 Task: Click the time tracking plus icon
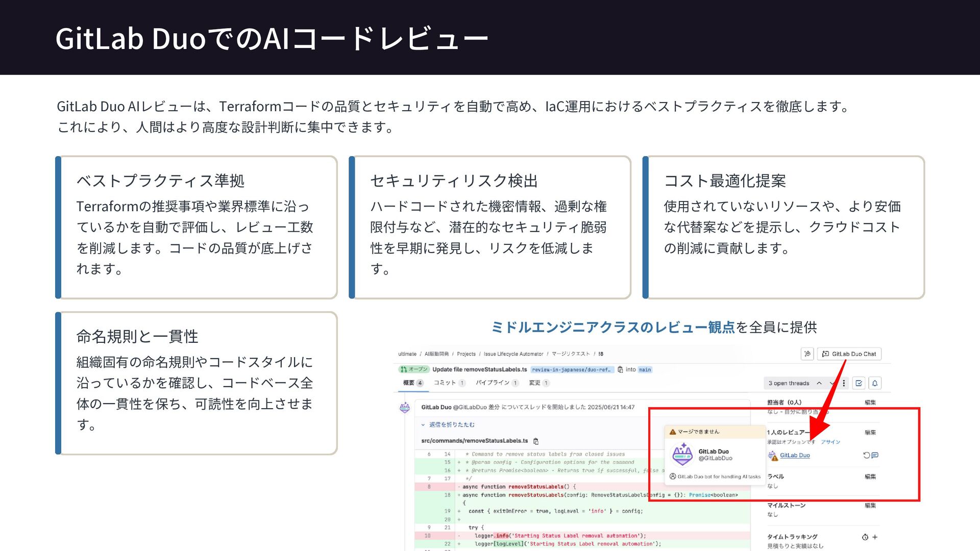click(x=875, y=537)
